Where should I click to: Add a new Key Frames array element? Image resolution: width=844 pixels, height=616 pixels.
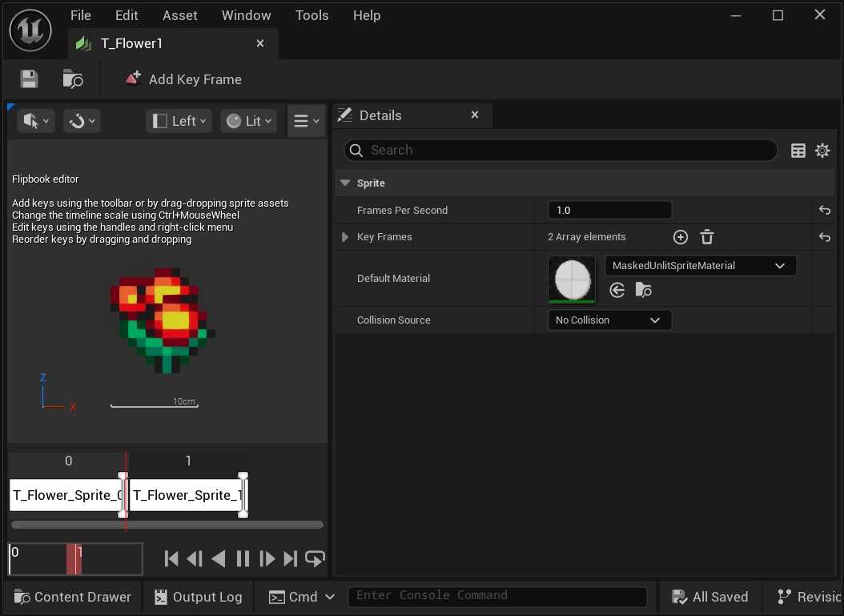(680, 237)
